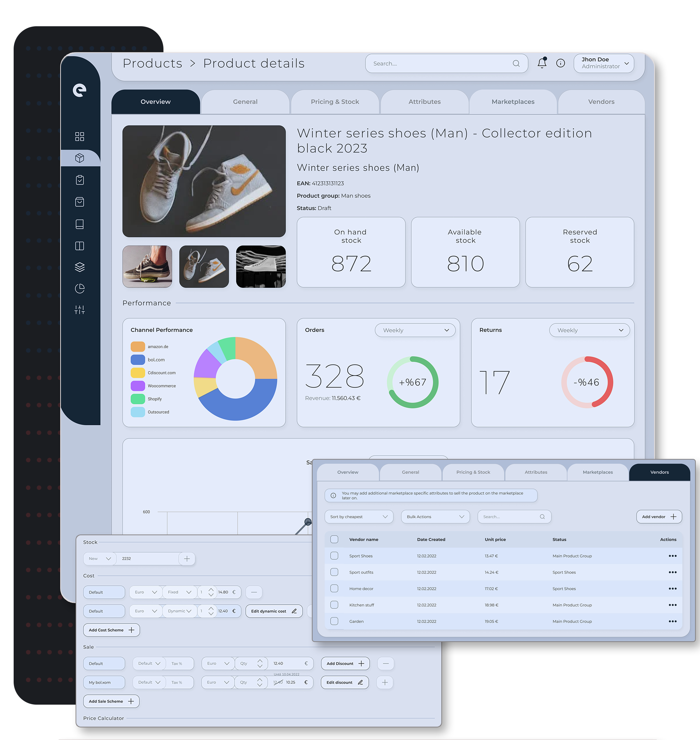Check the Sport outfits vendor checkbox
The height and width of the screenshot is (740, 700).
pos(334,572)
